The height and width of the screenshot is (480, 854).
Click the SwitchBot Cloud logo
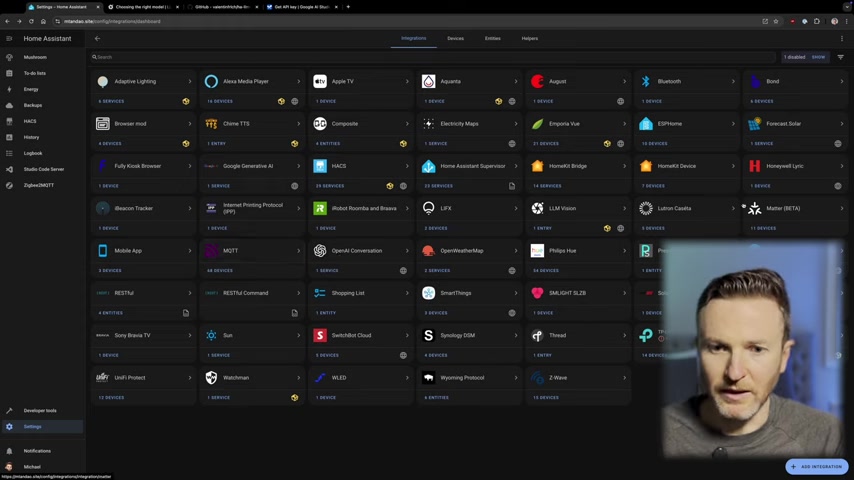320,335
